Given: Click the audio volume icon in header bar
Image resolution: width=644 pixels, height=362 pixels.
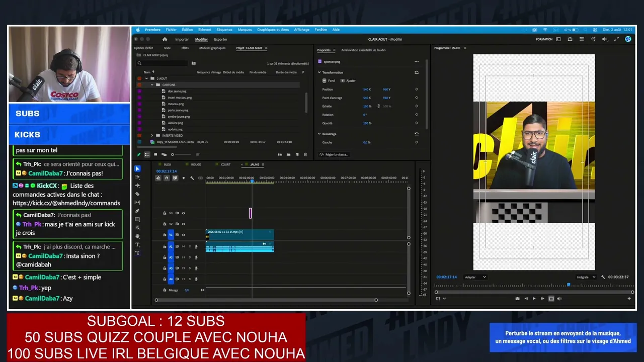Looking at the screenshot, I should click(x=605, y=39).
